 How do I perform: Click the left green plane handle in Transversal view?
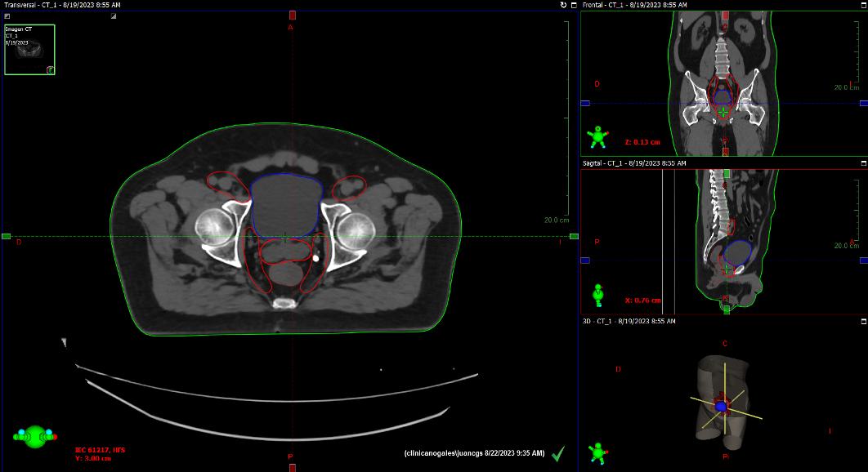point(6,236)
